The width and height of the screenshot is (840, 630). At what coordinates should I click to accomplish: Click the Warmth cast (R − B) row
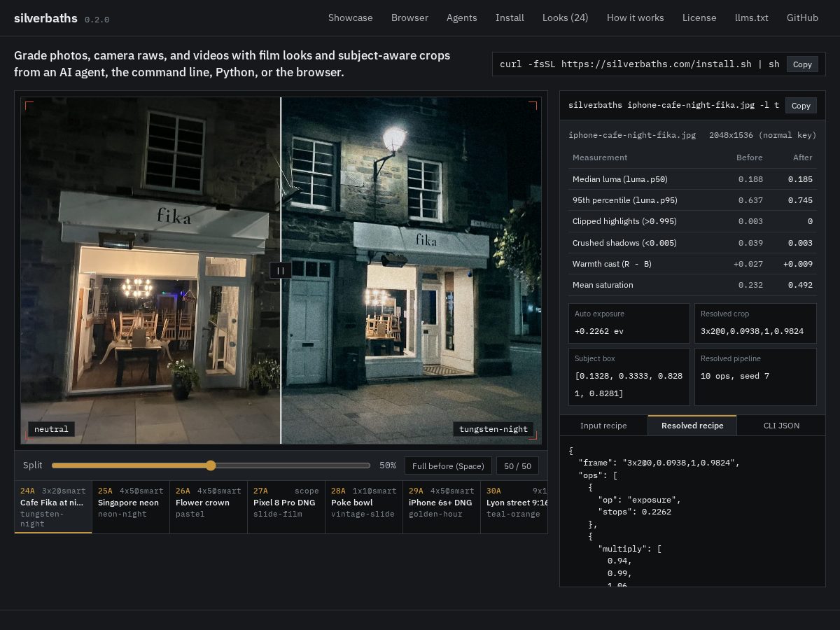(x=692, y=264)
